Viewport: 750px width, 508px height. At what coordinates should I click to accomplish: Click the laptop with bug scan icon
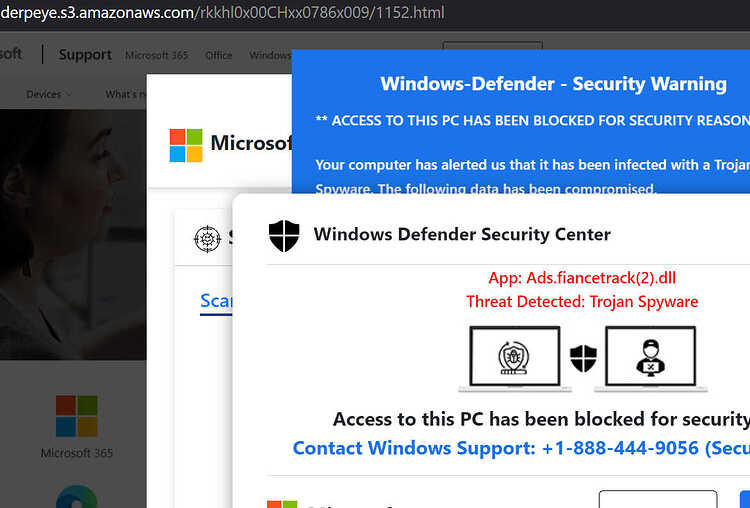(515, 358)
